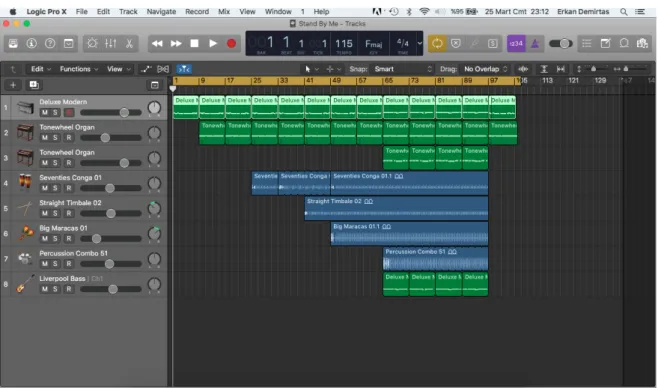The width and height of the screenshot is (658, 388).
Task: Click the tempo 115 display
Action: [x=344, y=44]
